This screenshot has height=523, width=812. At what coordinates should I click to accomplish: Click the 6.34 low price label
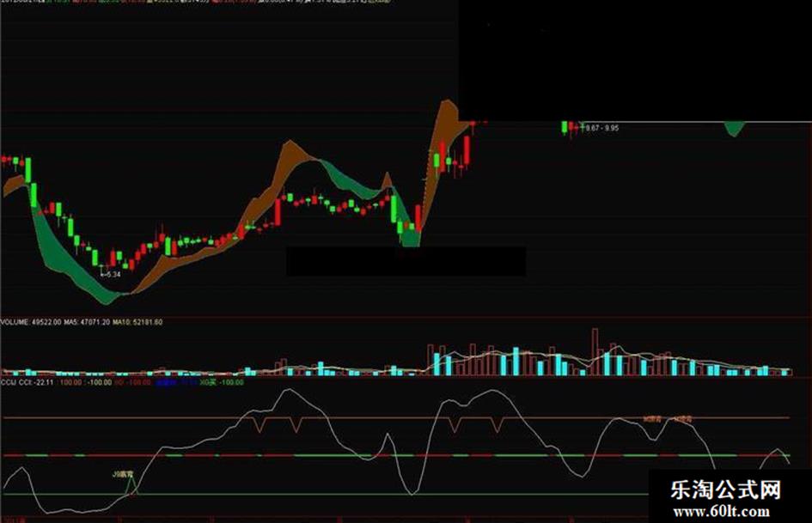pyautogui.click(x=111, y=275)
